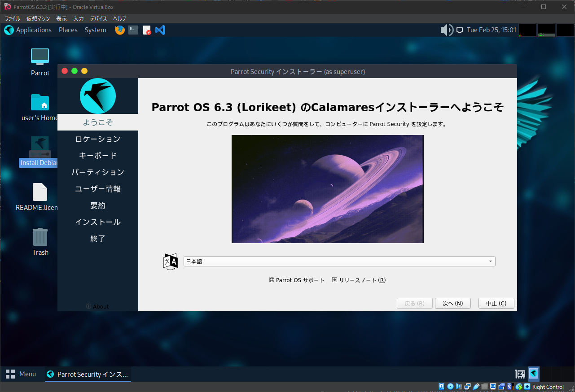Open Parrot OS サポート link
The width and height of the screenshot is (575, 392).
coord(297,280)
